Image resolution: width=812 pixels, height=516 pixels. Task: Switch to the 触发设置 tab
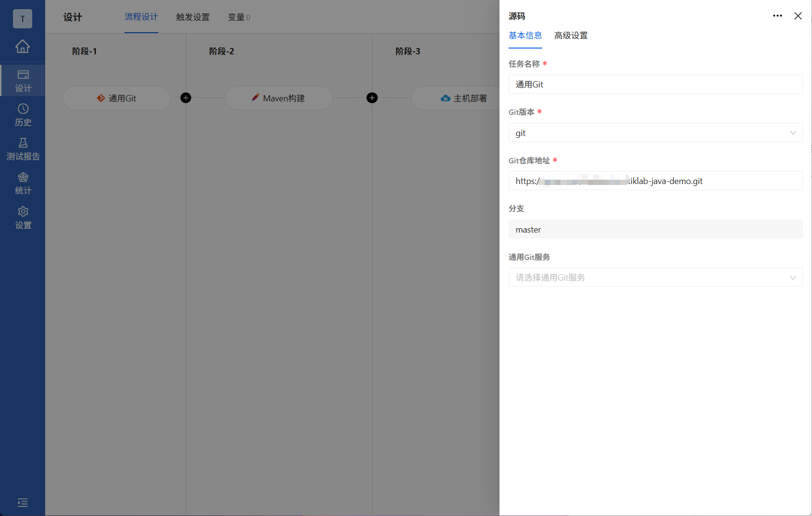[x=192, y=17]
